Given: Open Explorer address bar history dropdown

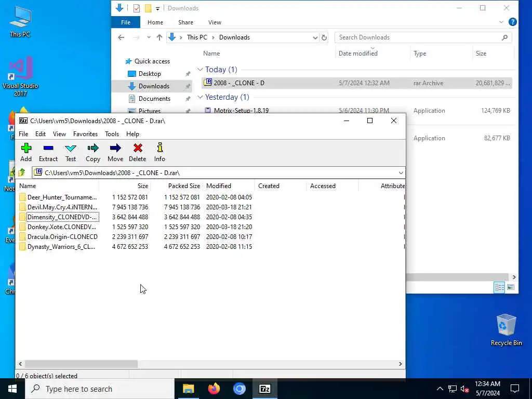Looking at the screenshot, I should (x=315, y=37).
